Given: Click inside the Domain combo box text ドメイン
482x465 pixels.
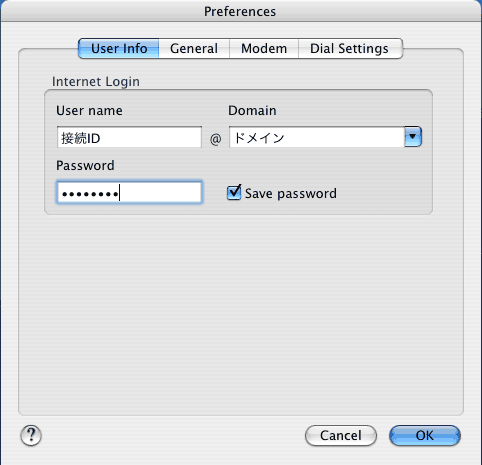Looking at the screenshot, I should (x=317, y=137).
